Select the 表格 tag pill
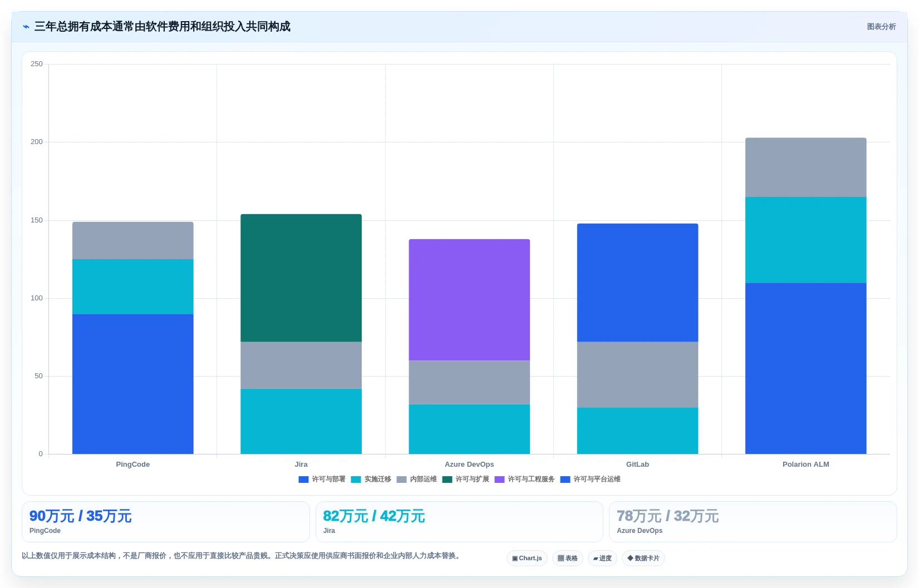The image size is (919, 588). coord(568,559)
